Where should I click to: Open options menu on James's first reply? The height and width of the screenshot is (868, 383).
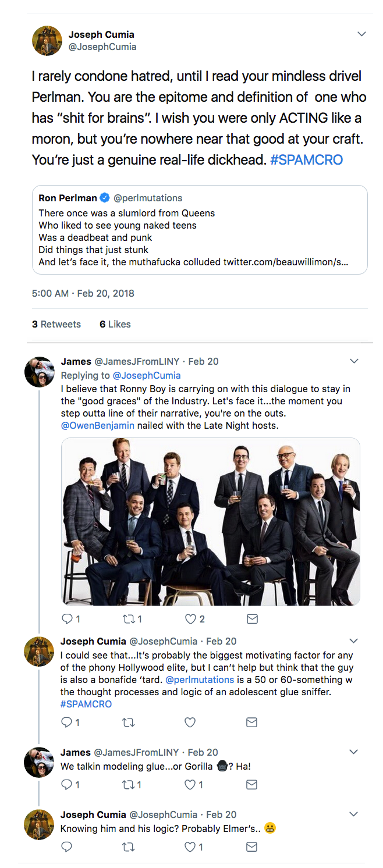tap(354, 361)
